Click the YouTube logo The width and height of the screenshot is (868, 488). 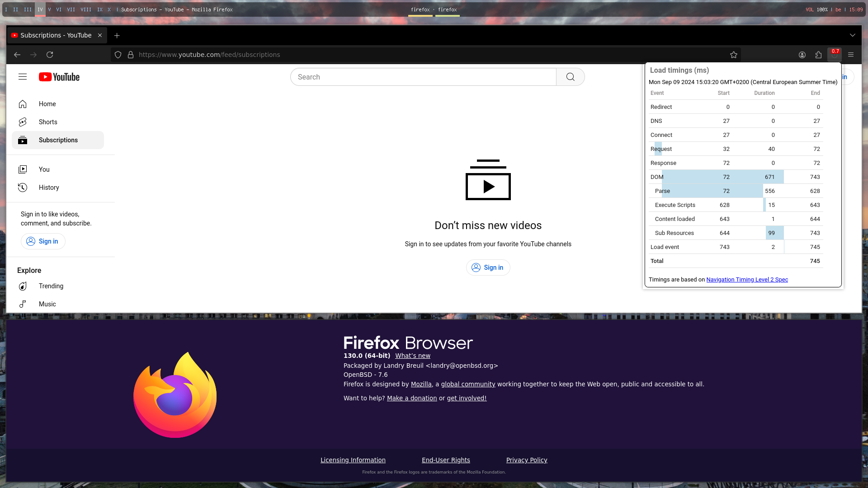(x=59, y=77)
